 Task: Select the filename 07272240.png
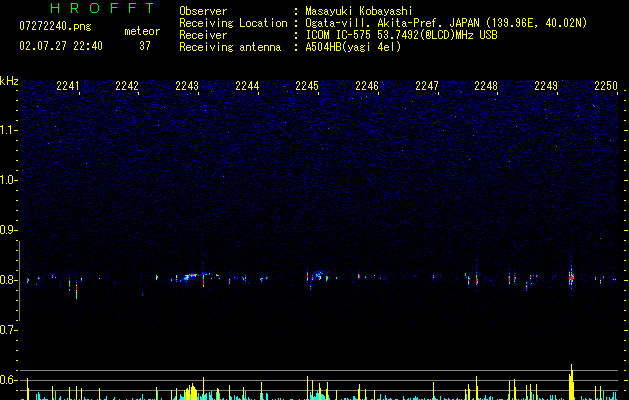55,27
